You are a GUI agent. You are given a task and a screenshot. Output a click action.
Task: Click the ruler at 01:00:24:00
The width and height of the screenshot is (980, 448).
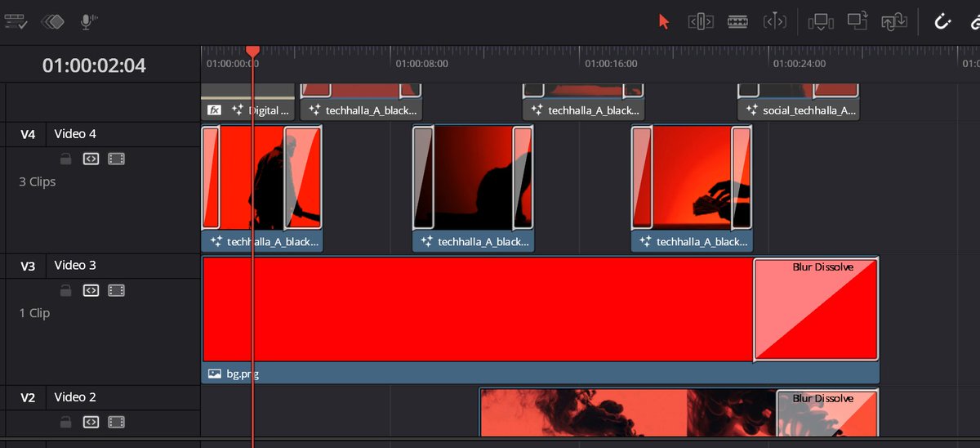tap(799, 63)
